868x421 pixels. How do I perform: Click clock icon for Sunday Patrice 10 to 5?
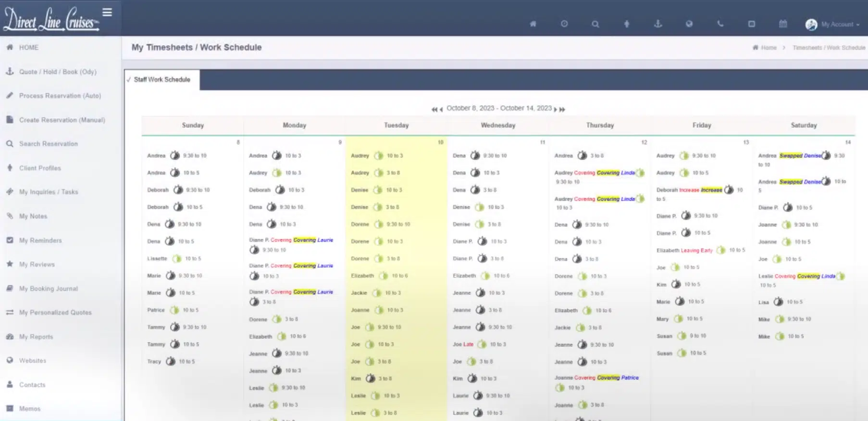[x=174, y=310]
